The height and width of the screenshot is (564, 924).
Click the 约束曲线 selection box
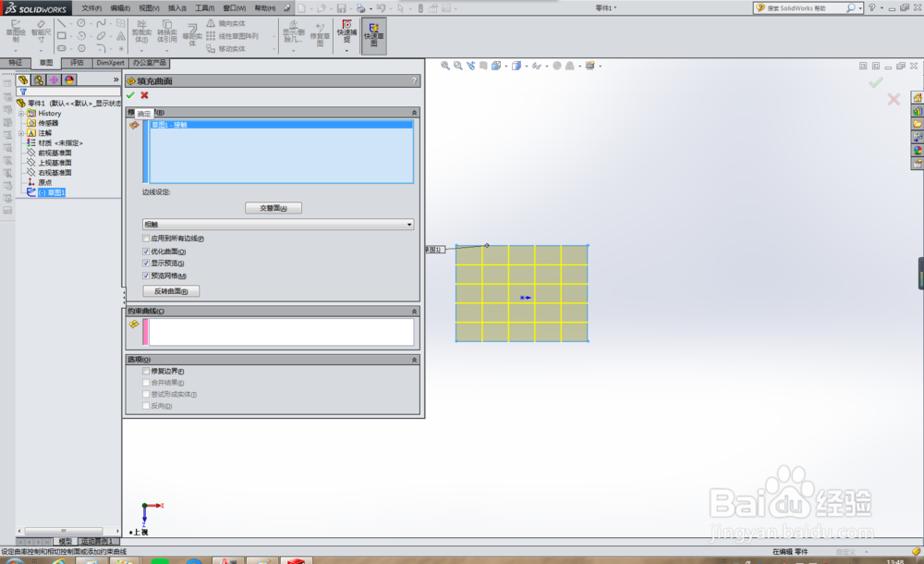(x=281, y=332)
